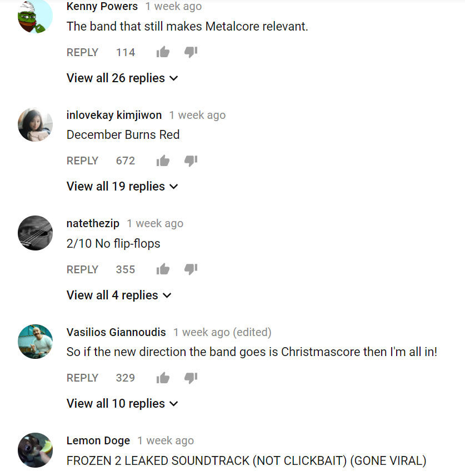465x476 pixels.
Task: Reply to natethezip's comment
Action: coord(82,269)
